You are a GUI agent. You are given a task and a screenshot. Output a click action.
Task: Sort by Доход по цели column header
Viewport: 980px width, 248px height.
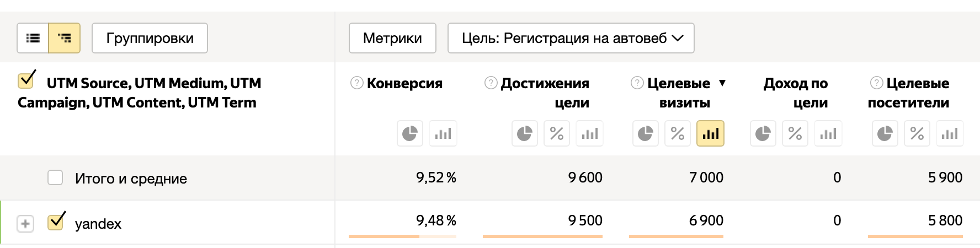(x=796, y=93)
